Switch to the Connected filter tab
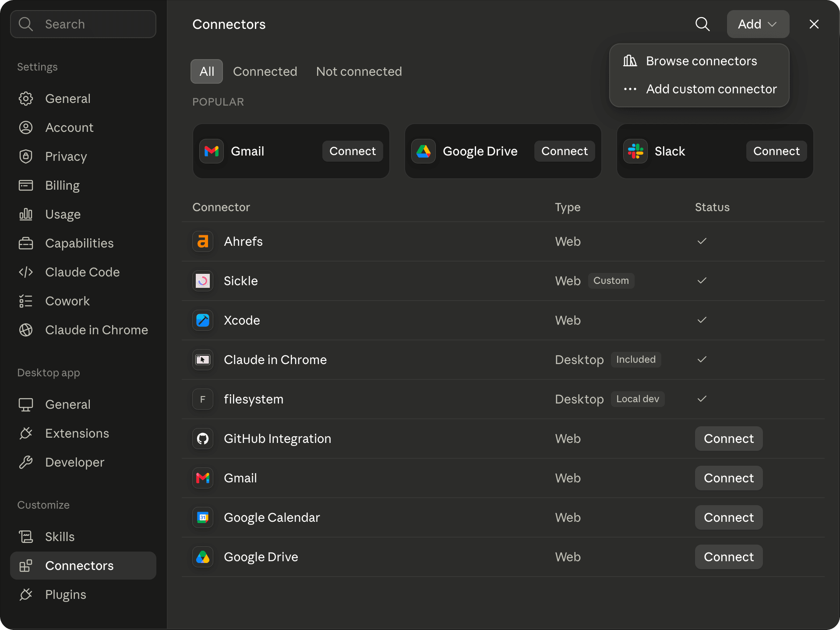This screenshot has height=630, width=840. [x=265, y=71]
